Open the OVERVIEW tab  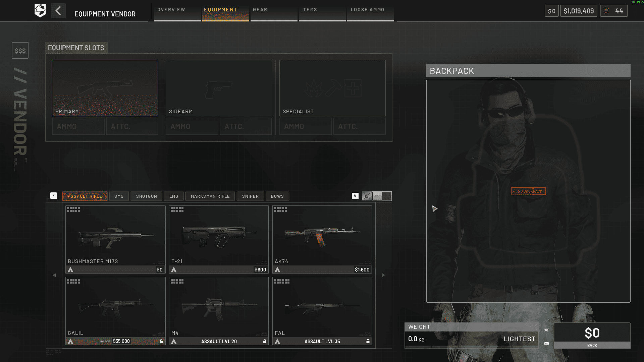pos(177,12)
